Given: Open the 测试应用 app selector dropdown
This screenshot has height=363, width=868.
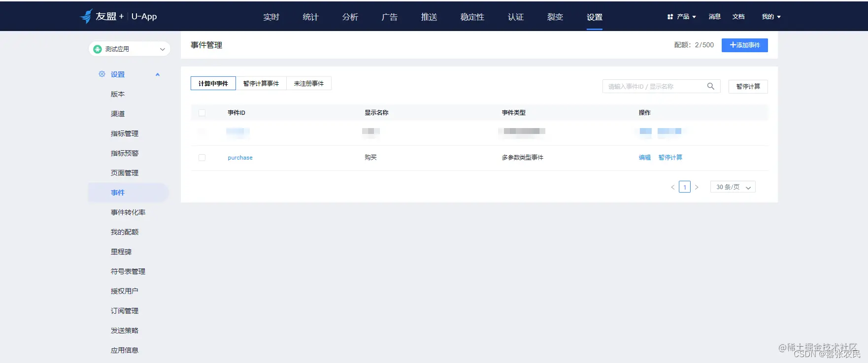Looking at the screenshot, I should 130,49.
